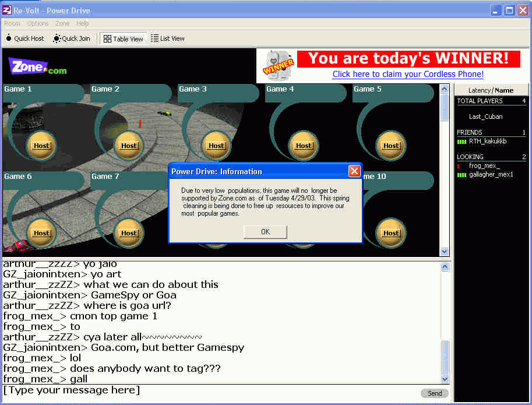Click FRIENDS group header
532x405 pixels.
pos(491,132)
